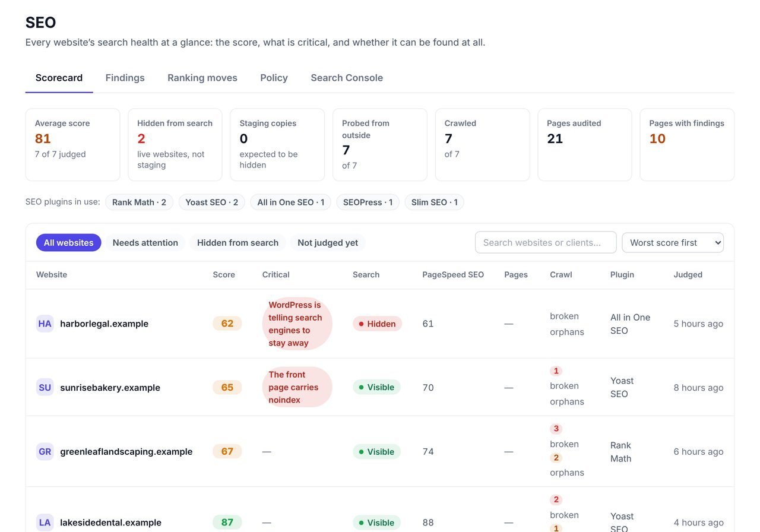Click the WordPress telling search engines critical note
This screenshot has width=760, height=532.
[x=297, y=324]
